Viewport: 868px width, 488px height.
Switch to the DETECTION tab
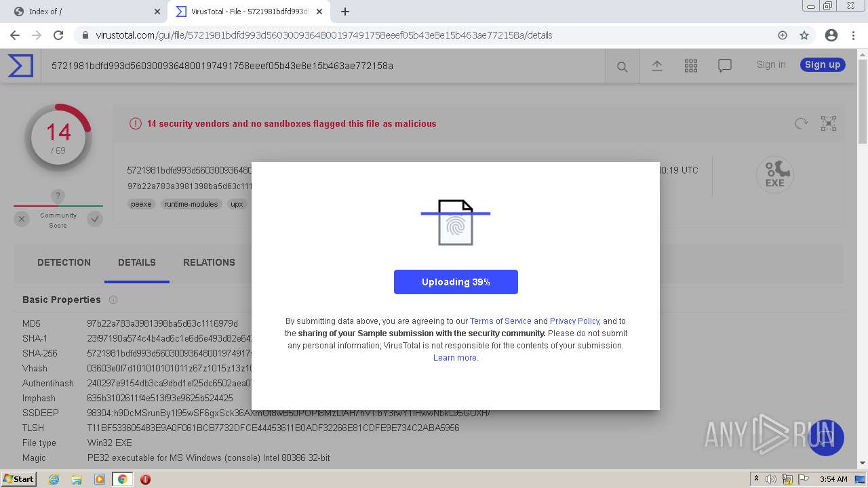64,262
